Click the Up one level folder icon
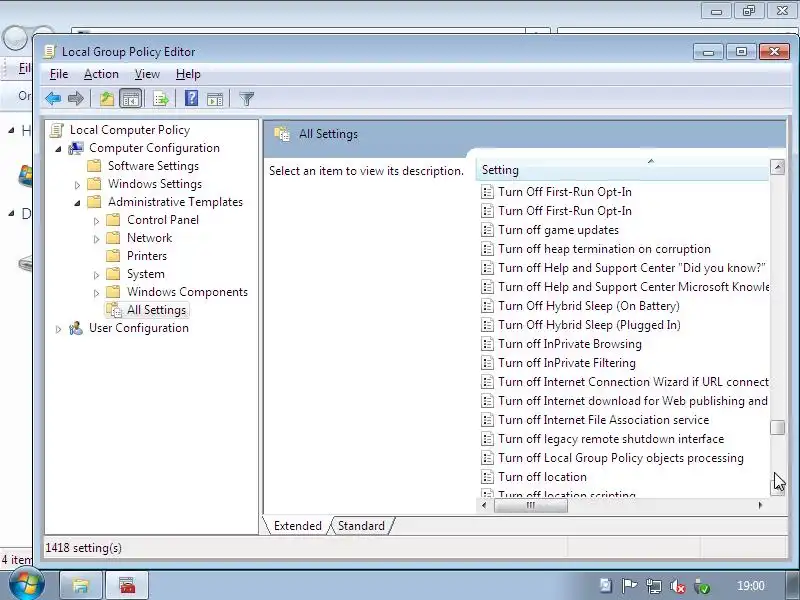 click(x=107, y=98)
